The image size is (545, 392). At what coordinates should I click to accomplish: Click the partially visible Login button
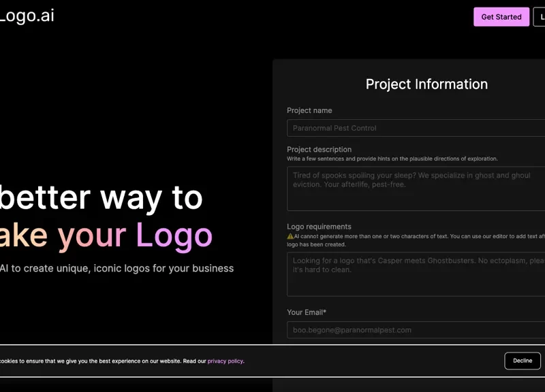pyautogui.click(x=541, y=16)
